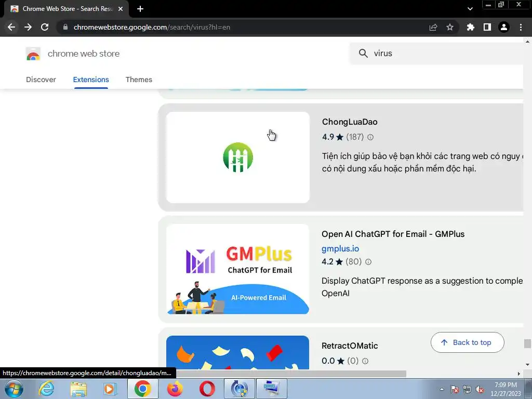Switch to the Themes tab

click(x=139, y=79)
